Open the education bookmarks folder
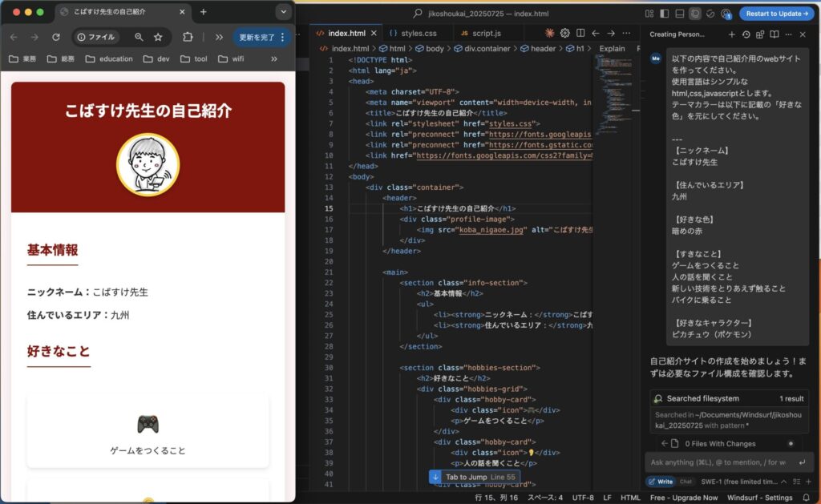821x504 pixels. tap(109, 58)
